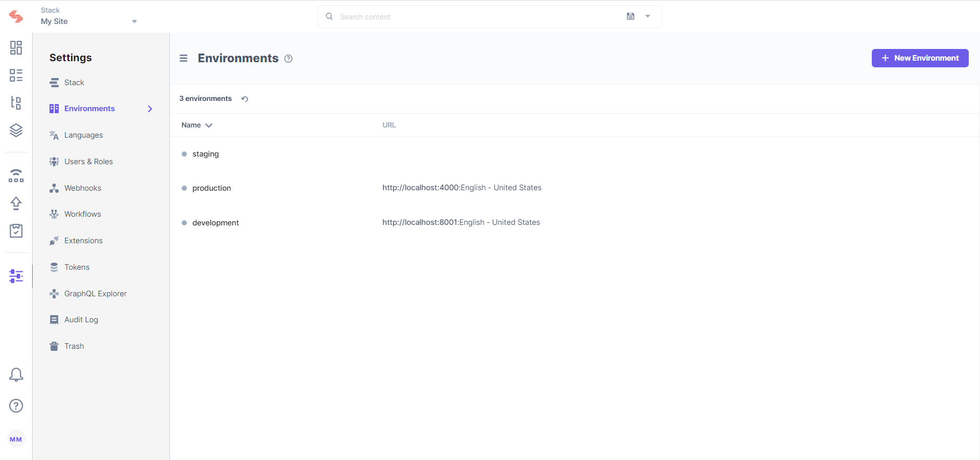Click the refresh icon beside 3 environments
Viewport: 980px width, 460px height.
click(x=244, y=99)
